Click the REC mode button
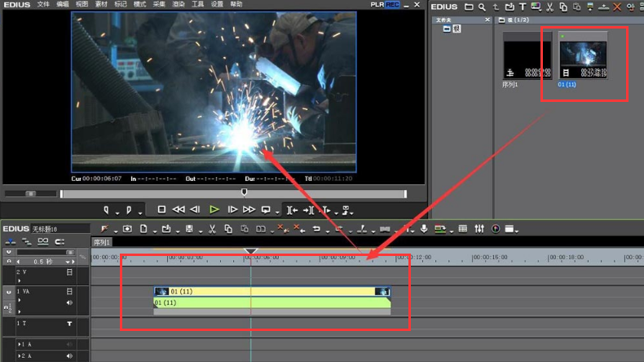 coord(393,5)
